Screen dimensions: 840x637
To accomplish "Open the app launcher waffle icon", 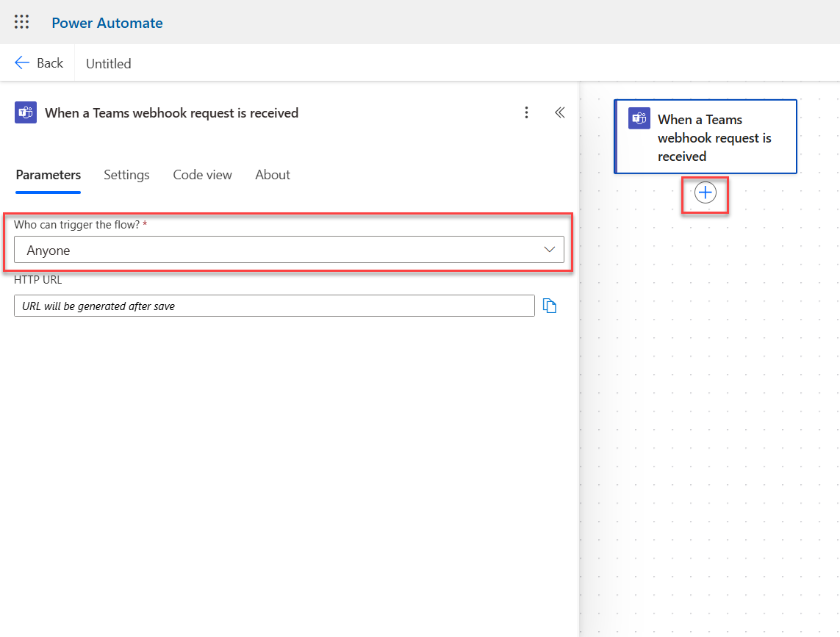I will click(x=21, y=22).
